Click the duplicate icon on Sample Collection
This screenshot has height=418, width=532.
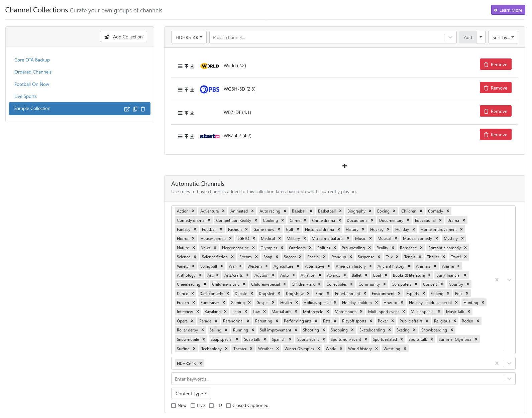[x=135, y=109]
